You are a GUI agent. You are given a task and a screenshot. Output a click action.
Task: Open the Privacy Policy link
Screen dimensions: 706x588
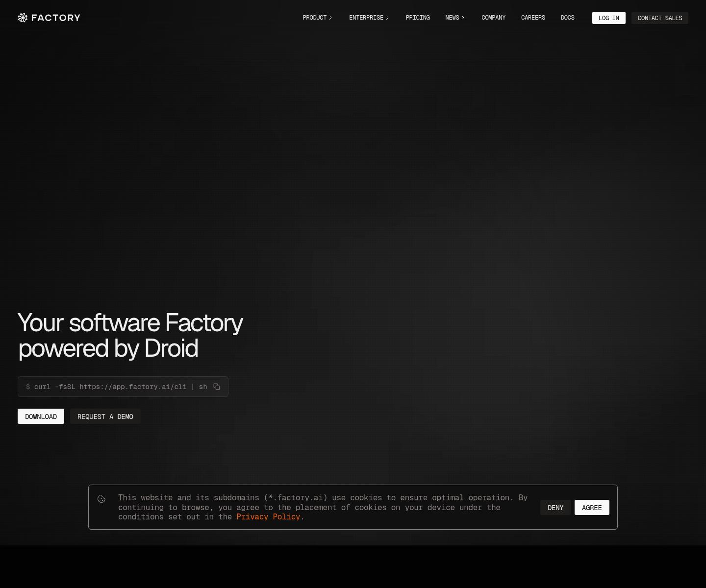268,517
